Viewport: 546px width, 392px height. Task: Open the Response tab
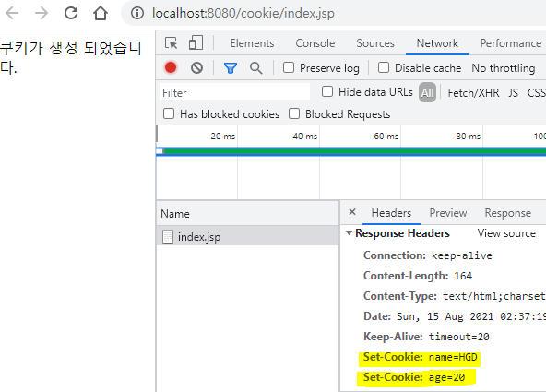point(507,213)
